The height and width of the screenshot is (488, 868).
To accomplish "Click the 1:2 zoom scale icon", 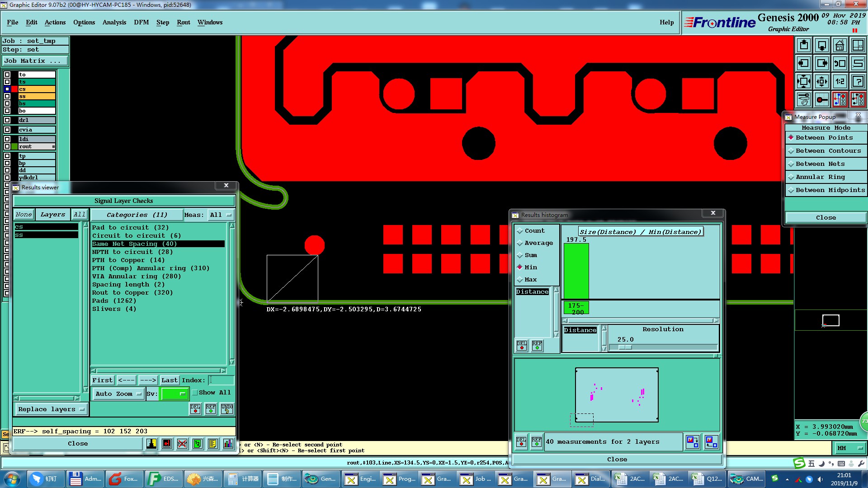I will tap(840, 81).
